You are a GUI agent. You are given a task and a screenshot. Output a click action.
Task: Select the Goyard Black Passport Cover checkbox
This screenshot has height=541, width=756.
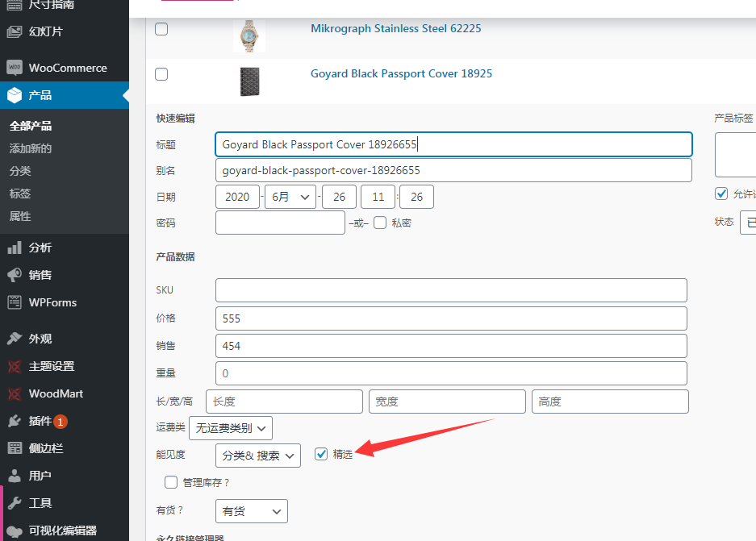click(x=161, y=74)
